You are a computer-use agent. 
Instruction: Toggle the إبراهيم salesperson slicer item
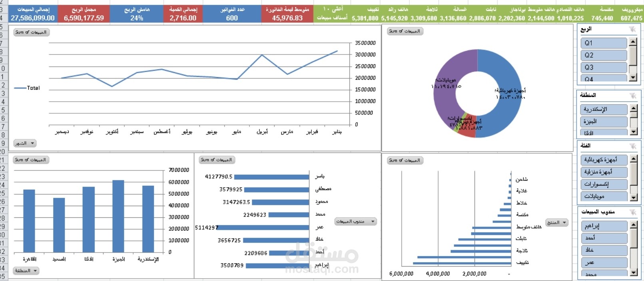pos(604,226)
